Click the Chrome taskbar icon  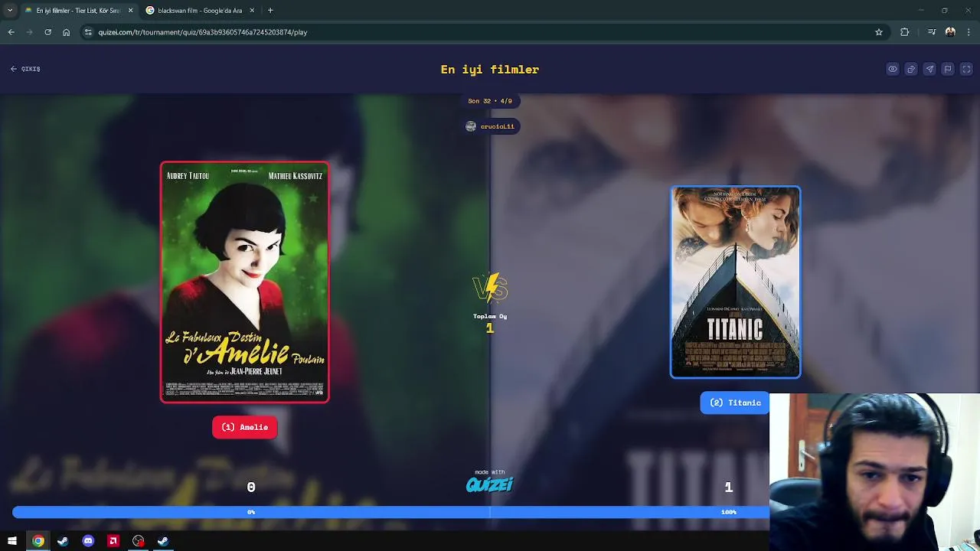(38, 541)
